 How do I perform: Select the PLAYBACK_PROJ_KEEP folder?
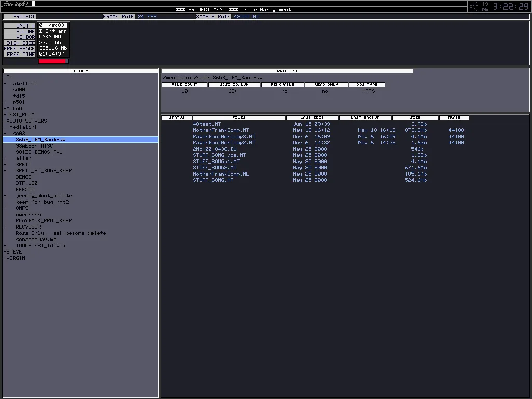(44, 220)
